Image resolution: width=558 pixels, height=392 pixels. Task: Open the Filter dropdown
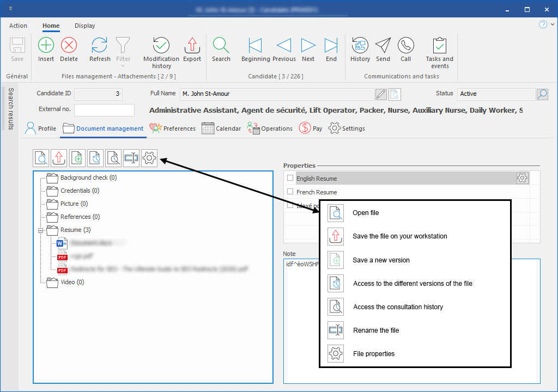124,49
